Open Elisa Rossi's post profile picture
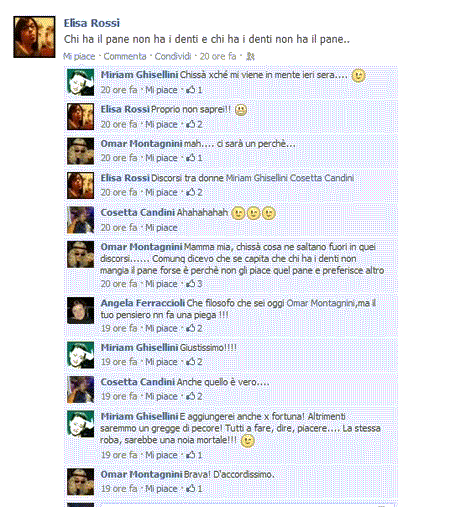The image size is (450, 507). tap(34, 37)
